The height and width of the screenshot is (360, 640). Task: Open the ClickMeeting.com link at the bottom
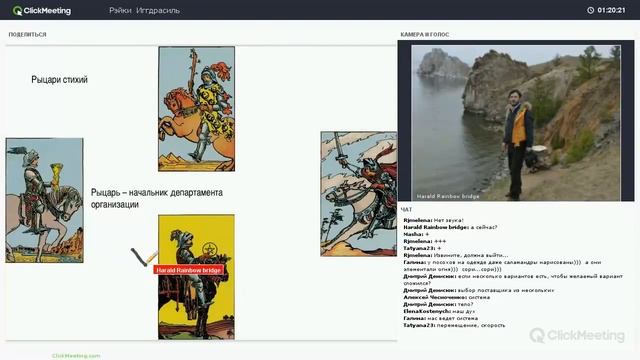click(x=76, y=356)
